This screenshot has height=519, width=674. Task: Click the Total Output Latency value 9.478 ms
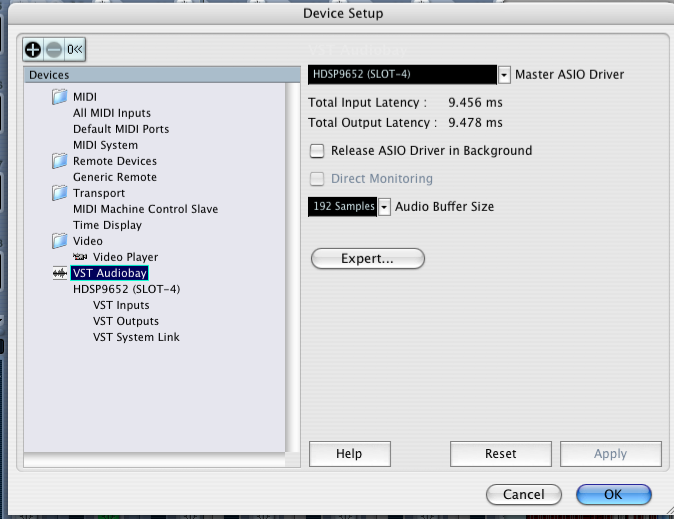click(x=475, y=123)
